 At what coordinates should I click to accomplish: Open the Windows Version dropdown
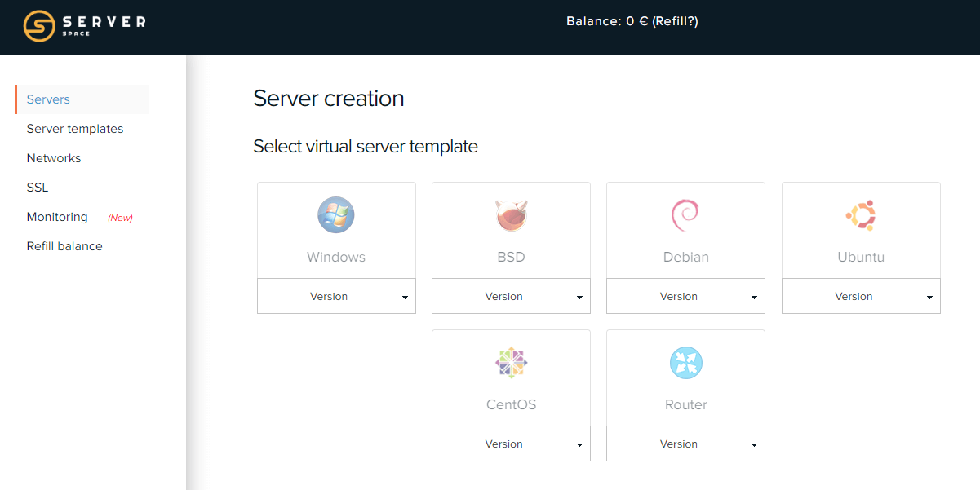coord(336,296)
